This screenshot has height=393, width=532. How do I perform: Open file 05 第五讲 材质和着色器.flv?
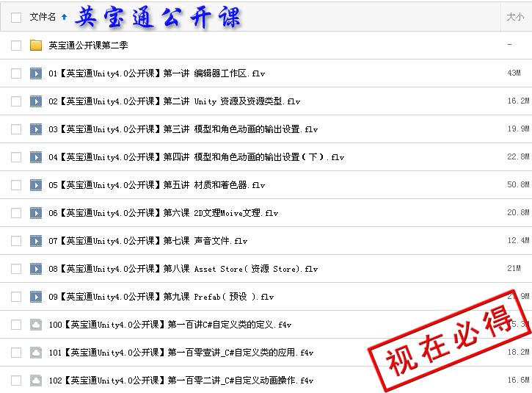(157, 185)
